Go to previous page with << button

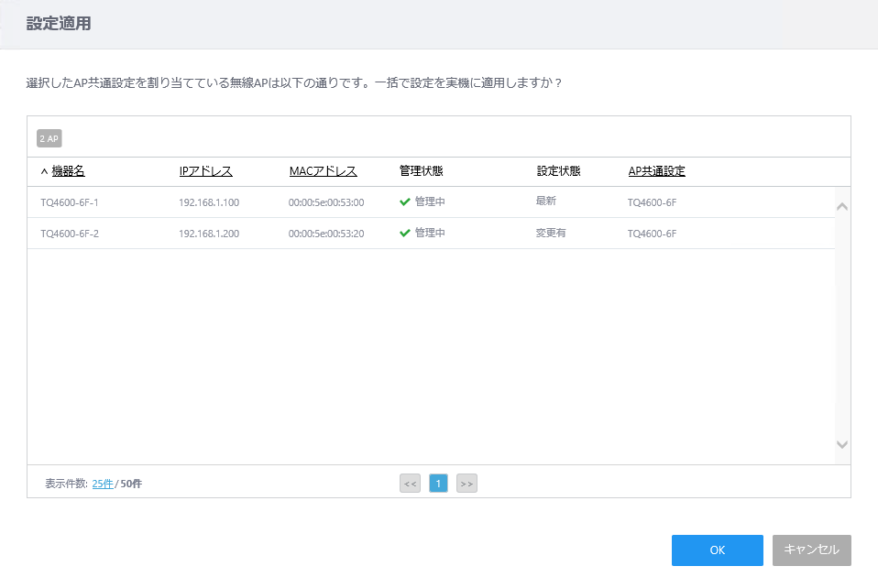pyautogui.click(x=410, y=484)
